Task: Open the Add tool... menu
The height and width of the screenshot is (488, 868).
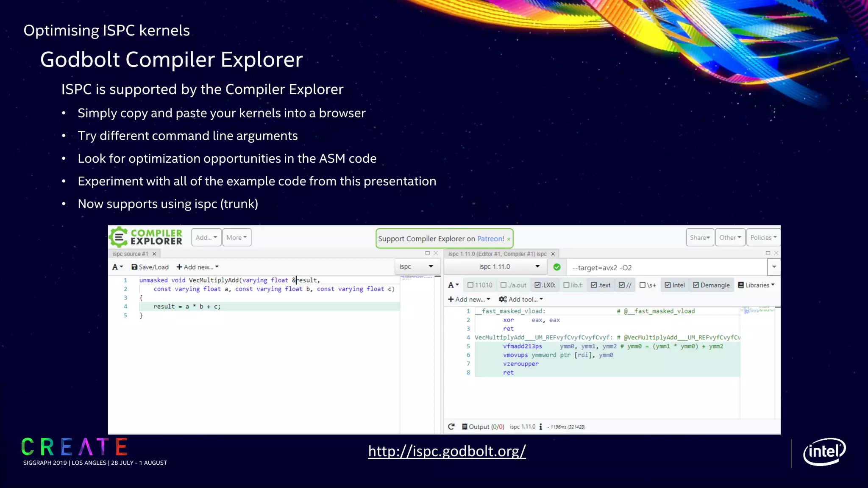Action: click(x=520, y=299)
